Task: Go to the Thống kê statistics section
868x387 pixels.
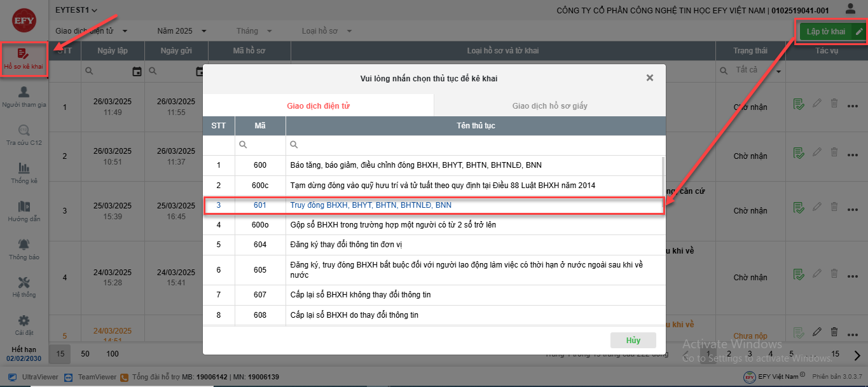Action: click(x=24, y=173)
